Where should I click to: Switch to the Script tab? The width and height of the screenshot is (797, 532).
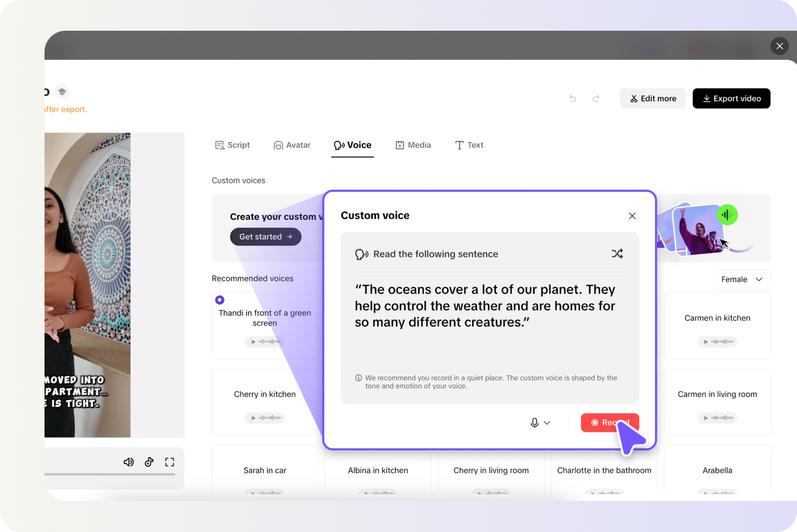coord(232,145)
